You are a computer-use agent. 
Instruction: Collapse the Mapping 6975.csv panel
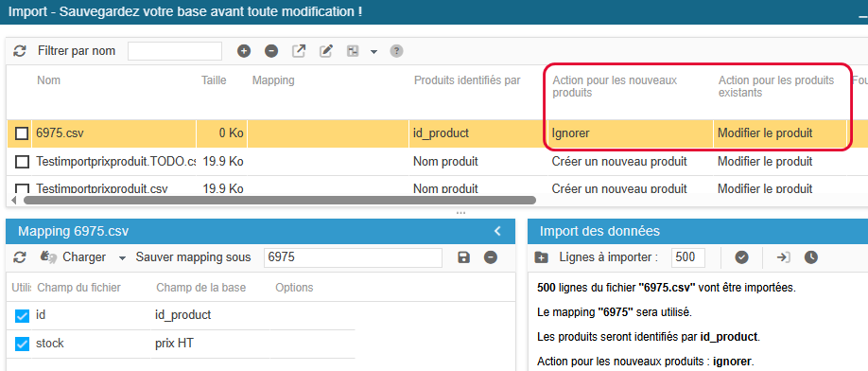tap(497, 231)
